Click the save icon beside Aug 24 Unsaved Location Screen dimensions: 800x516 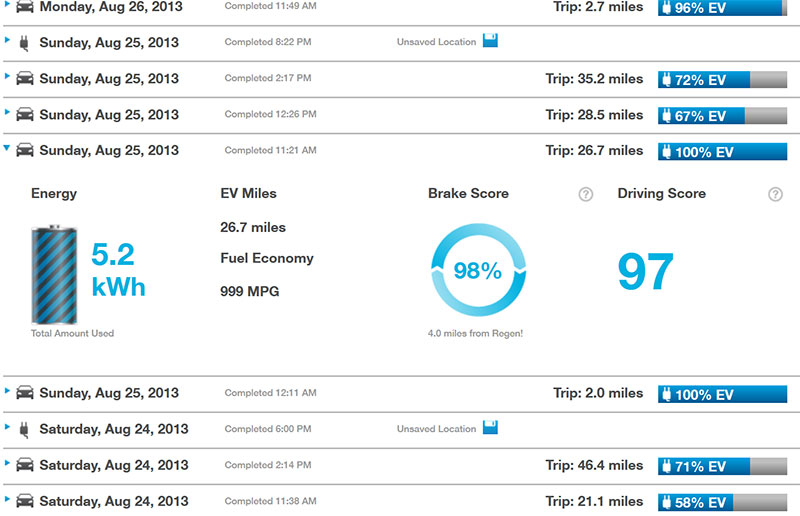490,428
